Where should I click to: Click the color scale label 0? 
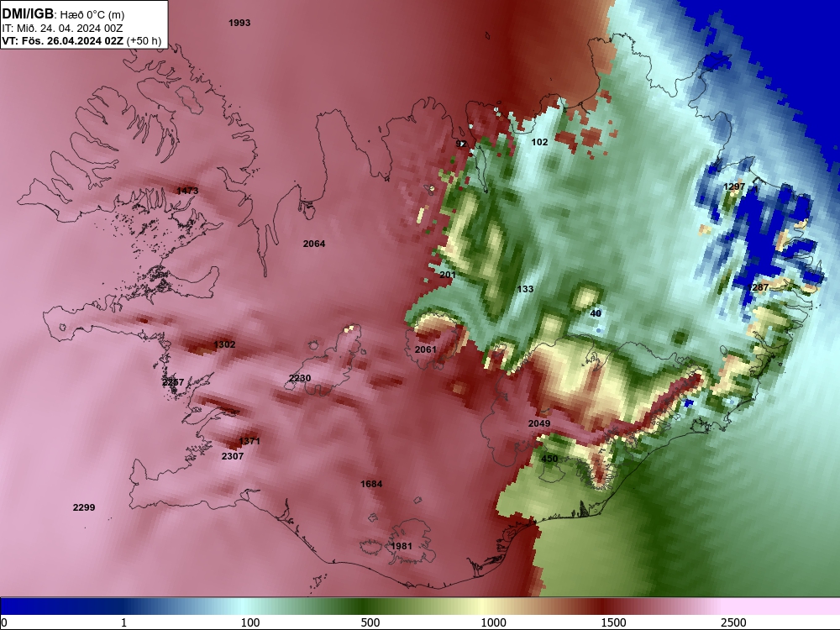(x=4, y=622)
